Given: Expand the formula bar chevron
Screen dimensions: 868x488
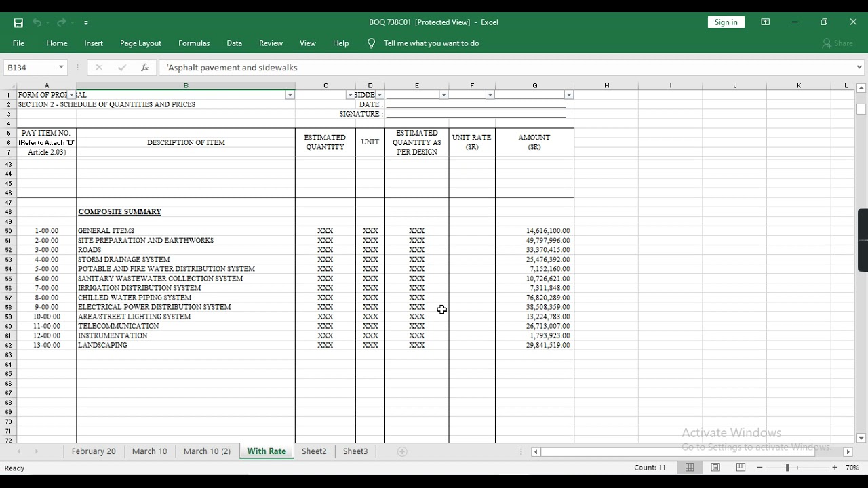Looking at the screenshot, I should click(859, 68).
